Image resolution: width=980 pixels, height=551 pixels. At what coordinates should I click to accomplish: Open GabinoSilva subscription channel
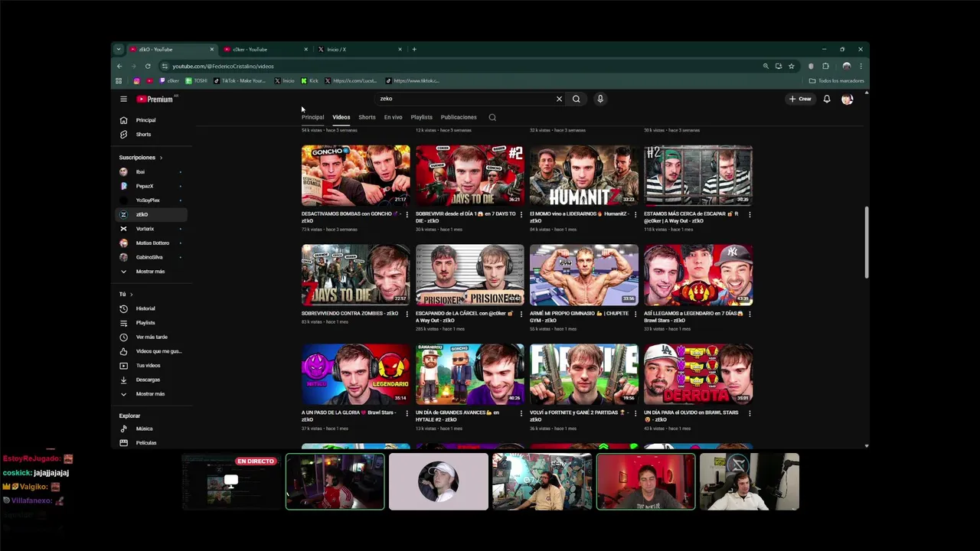point(151,257)
